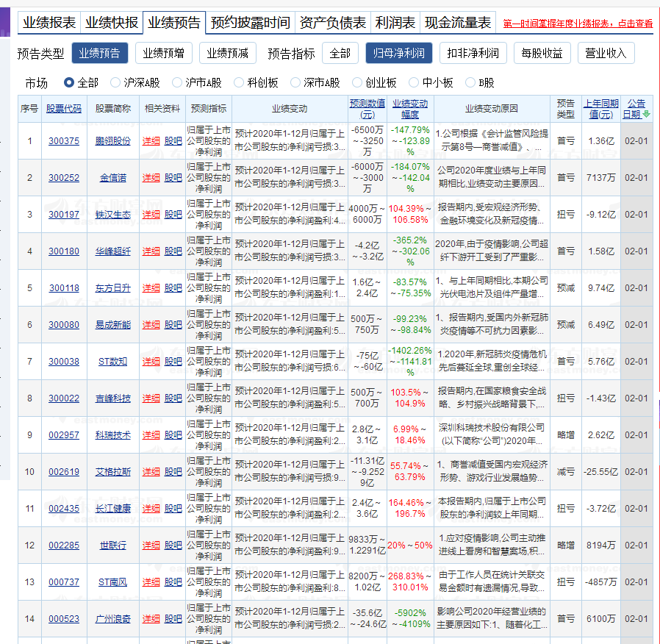Open stock name 广州浪奇
The width and height of the screenshot is (660, 644).
112,619
